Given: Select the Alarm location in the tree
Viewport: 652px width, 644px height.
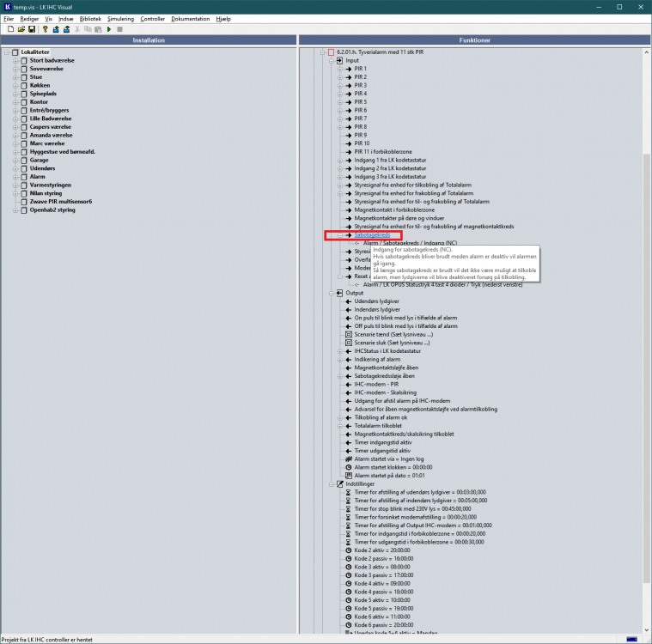Looking at the screenshot, I should point(39,176).
